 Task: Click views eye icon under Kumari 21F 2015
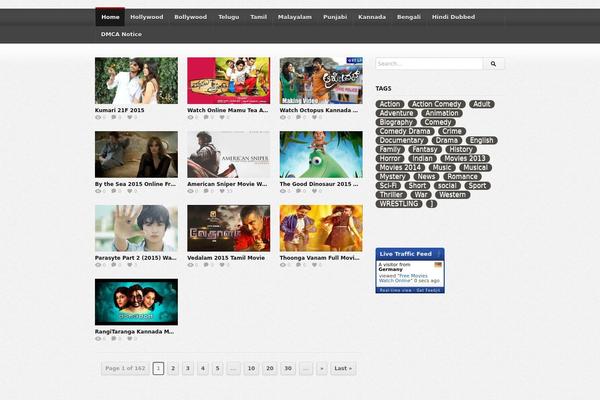tap(98, 118)
